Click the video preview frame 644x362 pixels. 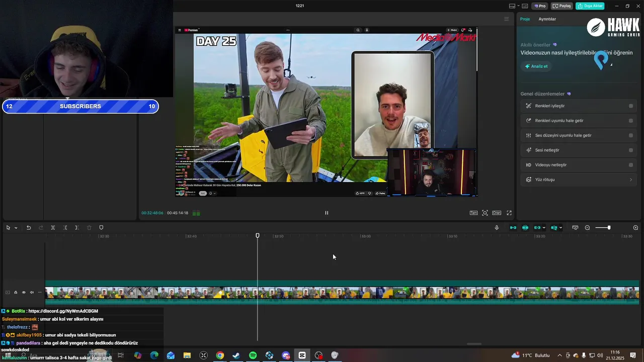tap(326, 112)
